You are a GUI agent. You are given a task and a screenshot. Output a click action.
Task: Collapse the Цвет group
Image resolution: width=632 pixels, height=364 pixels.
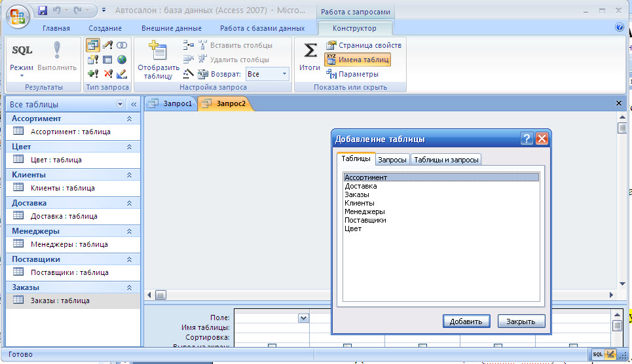point(130,147)
